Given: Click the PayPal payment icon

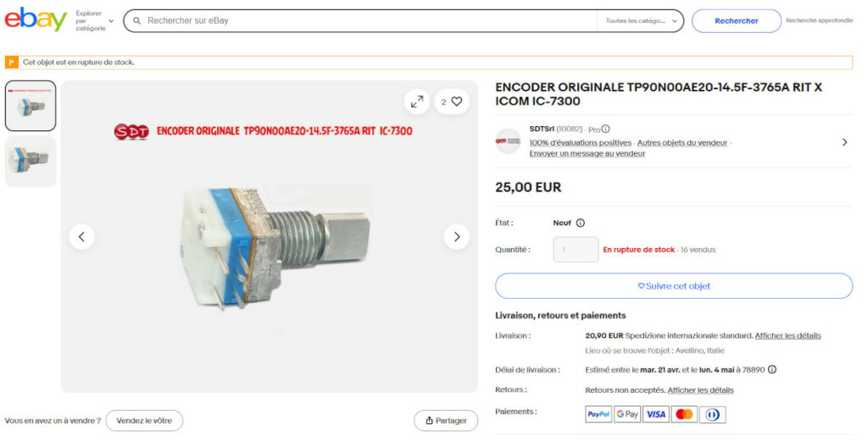Looking at the screenshot, I should pos(598,414).
